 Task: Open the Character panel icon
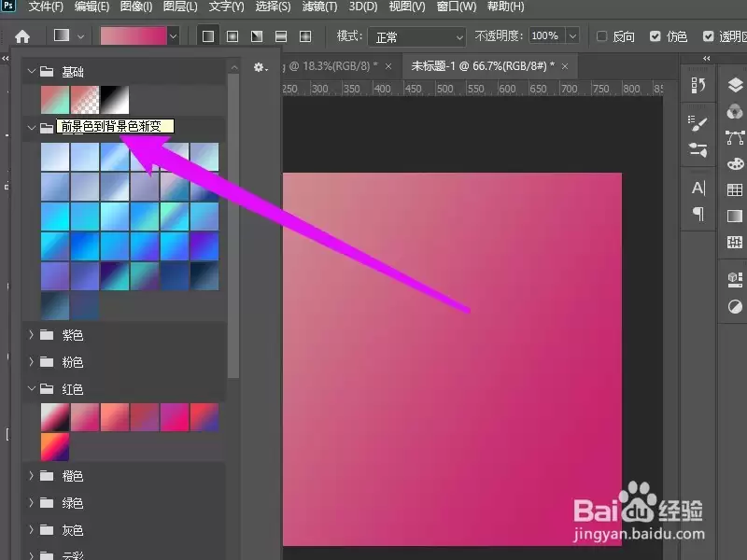pyautogui.click(x=698, y=189)
